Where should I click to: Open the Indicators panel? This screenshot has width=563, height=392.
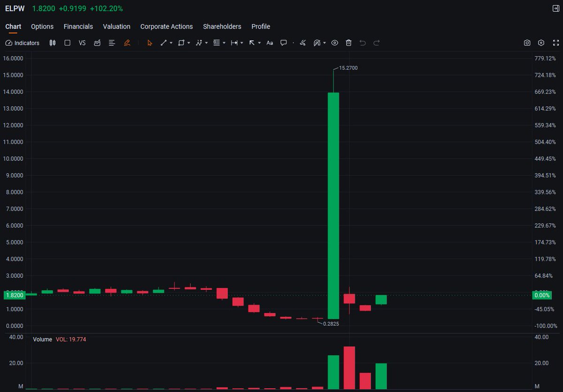22,43
